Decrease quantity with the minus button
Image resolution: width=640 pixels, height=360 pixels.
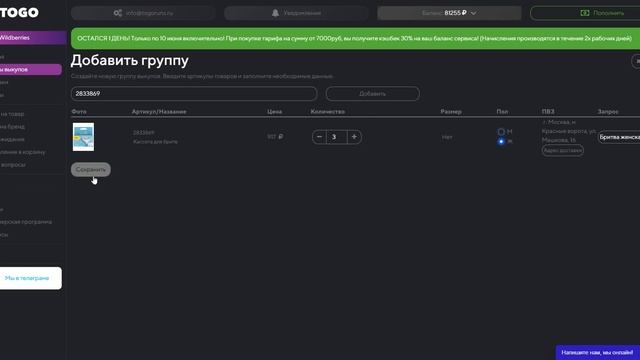click(319, 137)
